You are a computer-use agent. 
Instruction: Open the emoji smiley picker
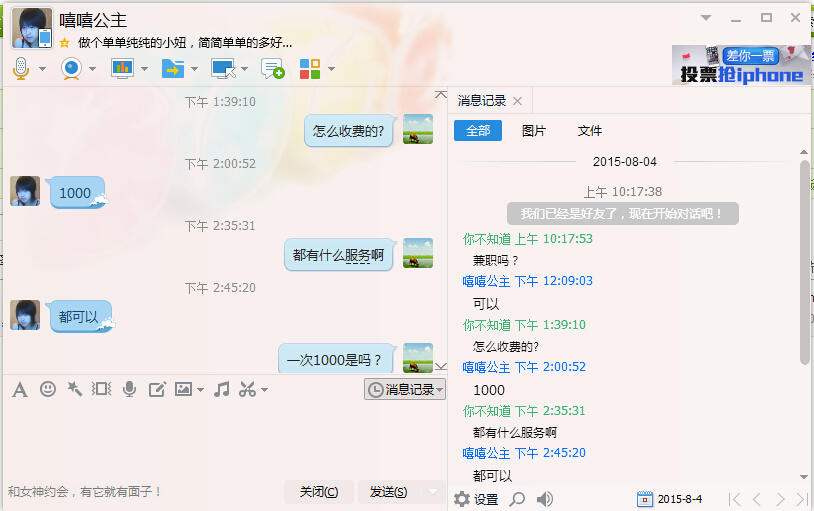[x=47, y=389]
